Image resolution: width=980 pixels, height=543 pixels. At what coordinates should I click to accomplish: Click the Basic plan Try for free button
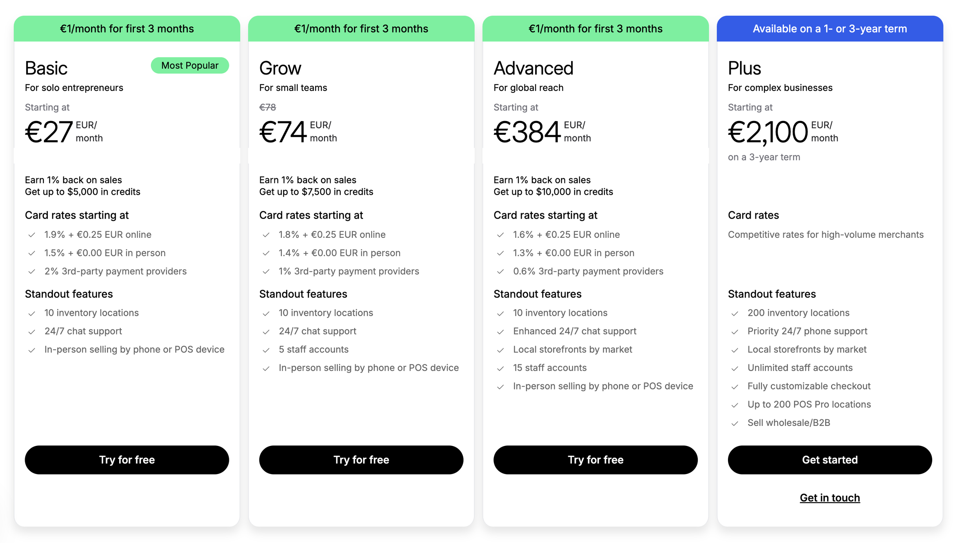coord(127,460)
